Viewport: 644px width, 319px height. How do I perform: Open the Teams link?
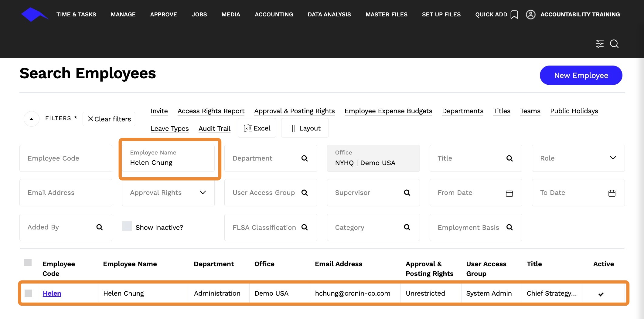pos(530,111)
